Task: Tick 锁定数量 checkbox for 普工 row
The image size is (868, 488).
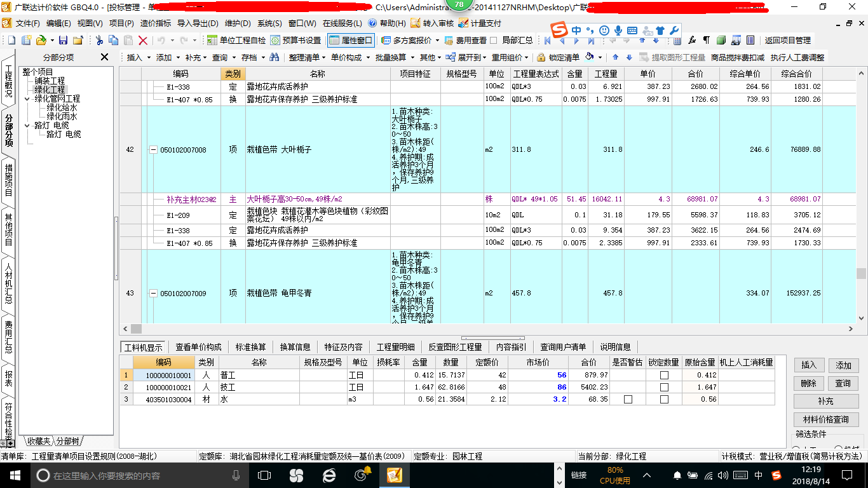Action: coord(664,376)
